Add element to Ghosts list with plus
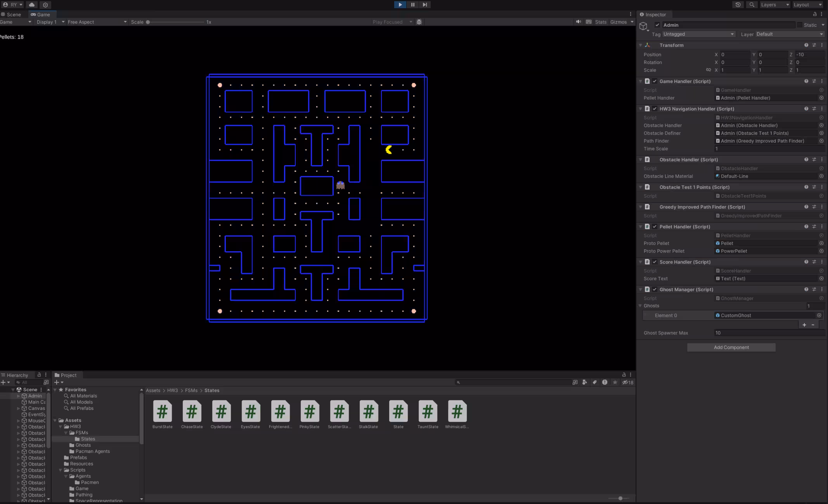The height and width of the screenshot is (504, 828). (x=804, y=325)
